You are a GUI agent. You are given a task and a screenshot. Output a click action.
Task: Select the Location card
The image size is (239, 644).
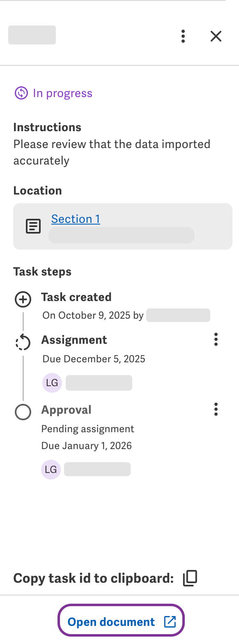123,226
